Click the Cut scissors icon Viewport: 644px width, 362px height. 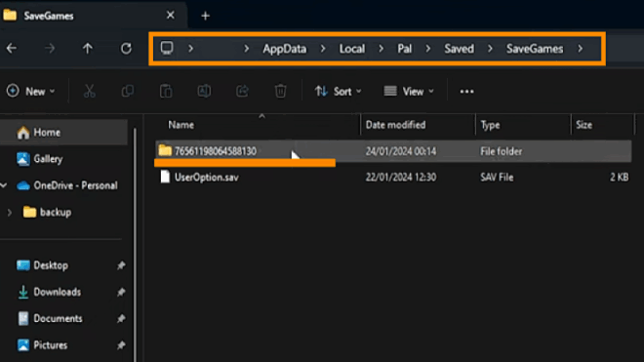89,91
